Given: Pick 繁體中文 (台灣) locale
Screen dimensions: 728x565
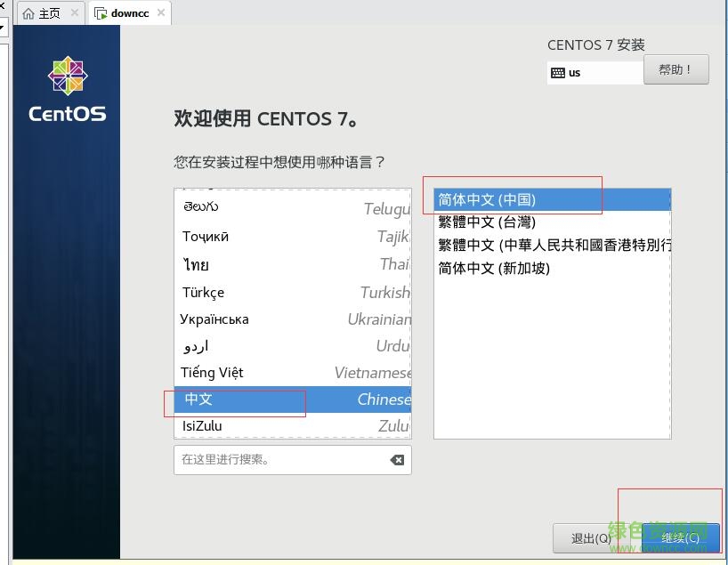Looking at the screenshot, I should pos(552,222).
